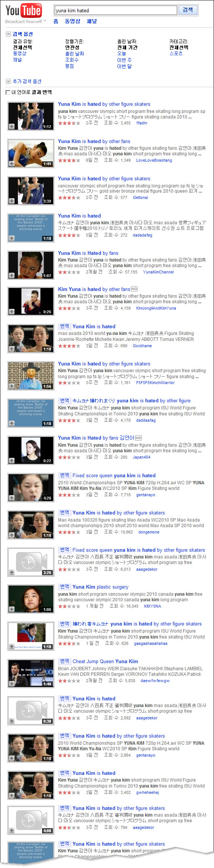Toggle the 내 언어로 결과 번역 checkbox
214x868 pixels.
[x=8, y=92]
